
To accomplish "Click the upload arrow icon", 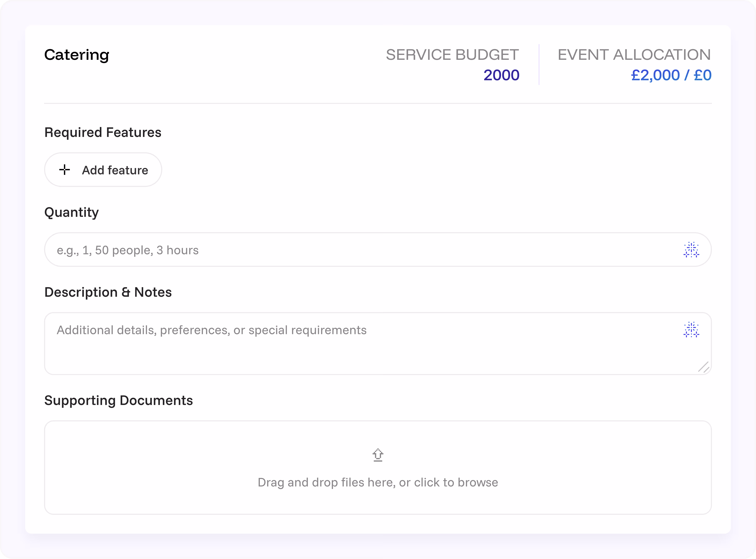I will [378, 455].
